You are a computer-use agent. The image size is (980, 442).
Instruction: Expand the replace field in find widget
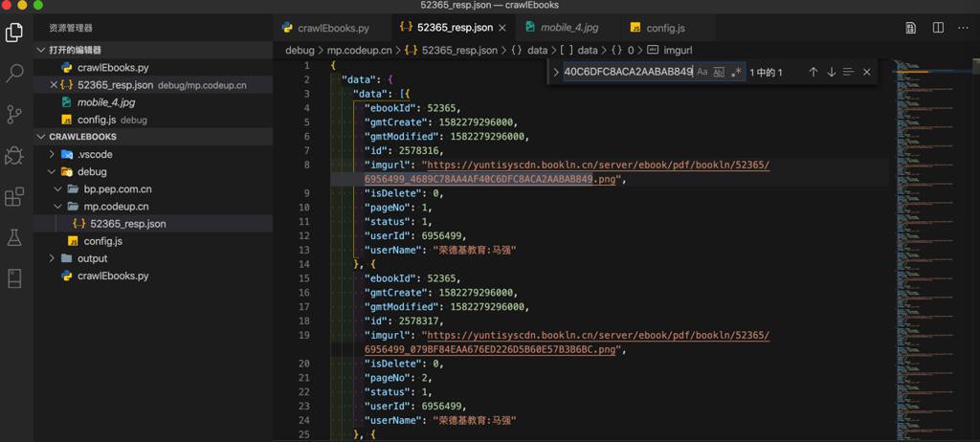coord(556,72)
